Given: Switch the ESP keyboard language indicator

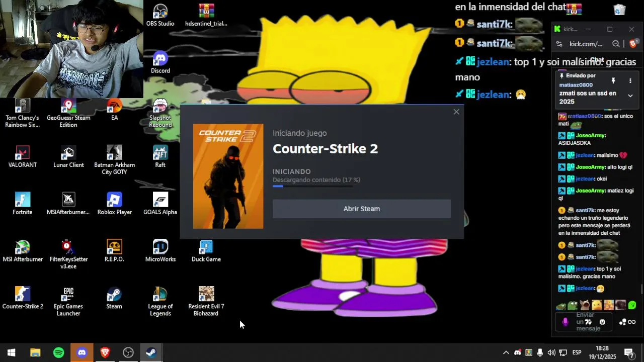Looking at the screenshot, I should point(577,353).
